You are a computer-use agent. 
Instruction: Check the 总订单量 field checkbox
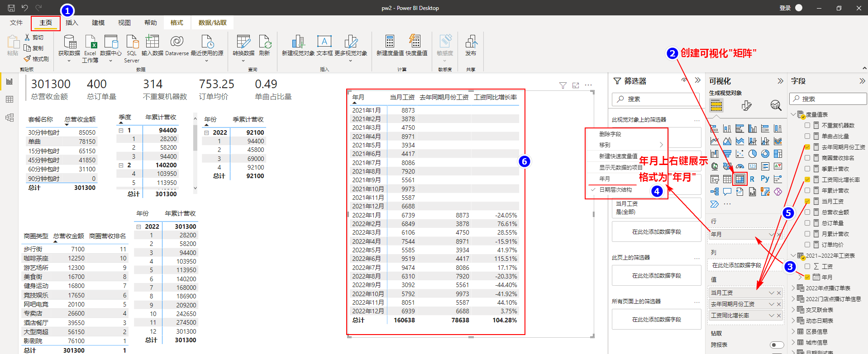click(807, 223)
